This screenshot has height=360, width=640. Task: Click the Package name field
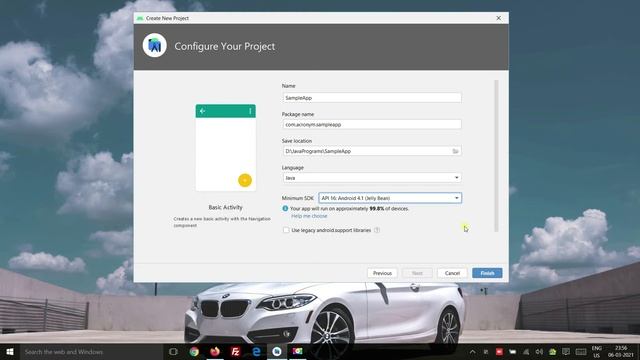[x=372, y=124]
